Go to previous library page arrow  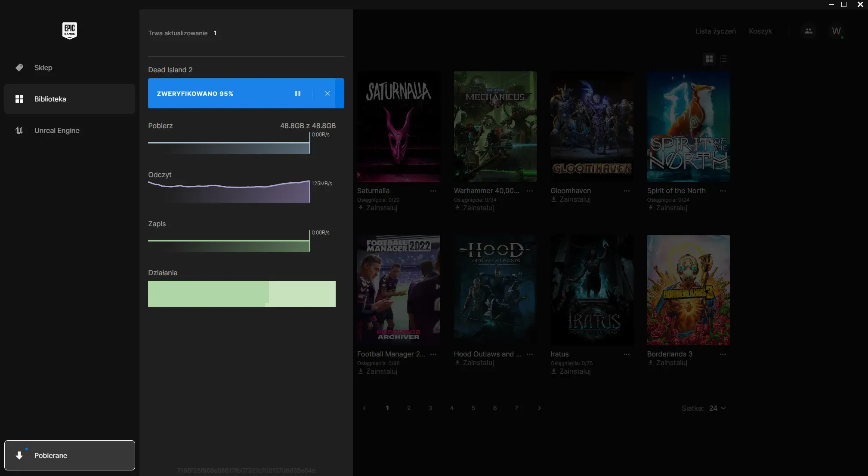(x=364, y=408)
